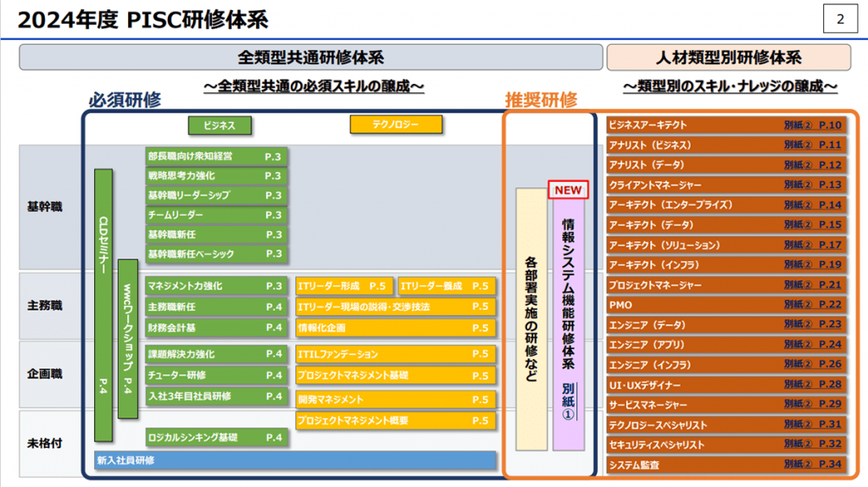This screenshot has width=868, height=487.
Task: Click プロジェクトマネジメント基礎 P.5 box
Action: click(x=395, y=375)
